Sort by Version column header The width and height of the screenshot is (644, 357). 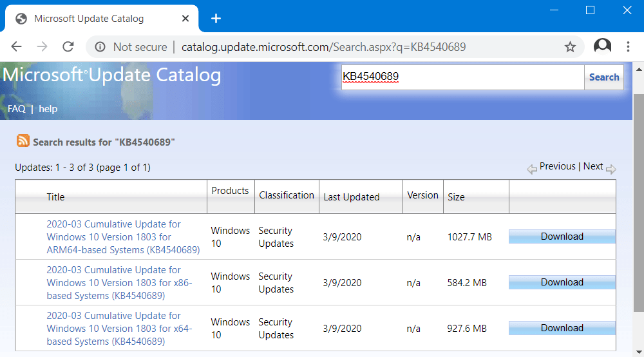tap(422, 195)
